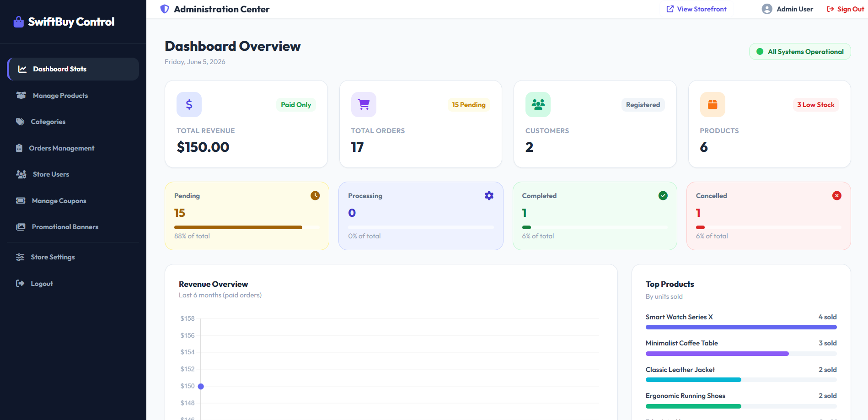This screenshot has width=868, height=420.
Task: Click the SwiftBuy Control brand title
Action: pos(71,22)
